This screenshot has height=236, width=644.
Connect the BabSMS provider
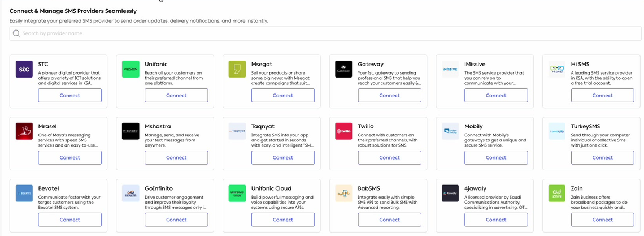pyautogui.click(x=389, y=220)
